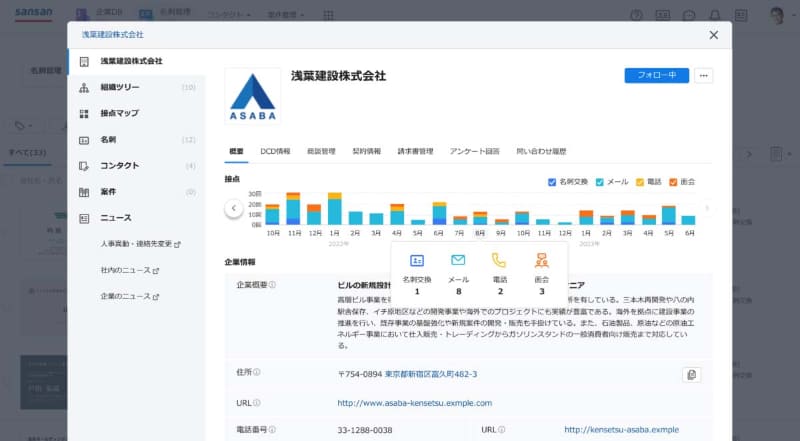Click the コンタクト sidebar icon
Image resolution: width=800 pixels, height=441 pixels.
(x=84, y=166)
